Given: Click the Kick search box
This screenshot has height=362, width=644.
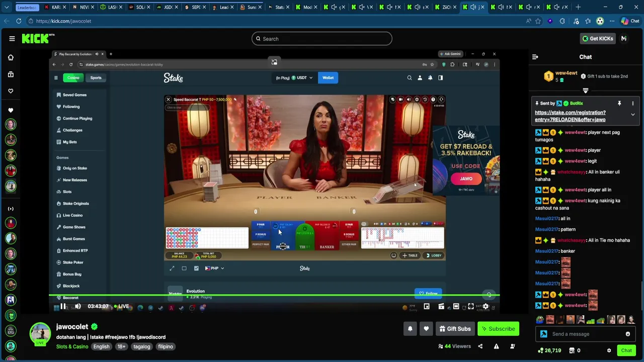Looking at the screenshot, I should (321, 39).
